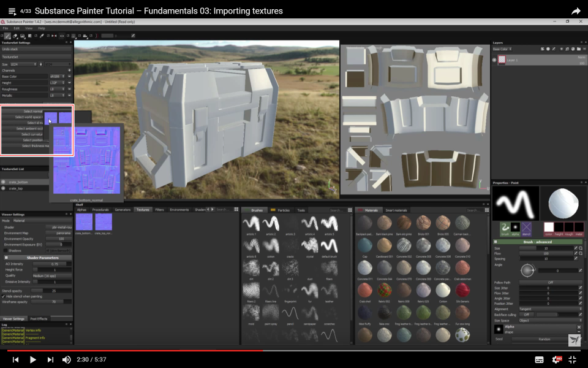The image size is (588, 368).
Task: Open Height L32F format dropdown
Action: click(57, 83)
